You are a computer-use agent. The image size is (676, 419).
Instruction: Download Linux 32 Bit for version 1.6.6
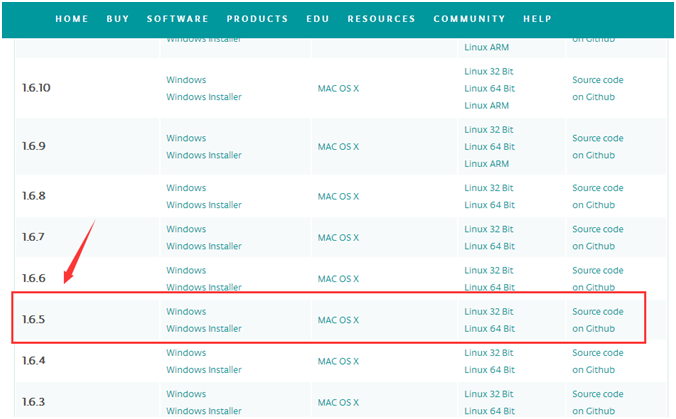489,270
